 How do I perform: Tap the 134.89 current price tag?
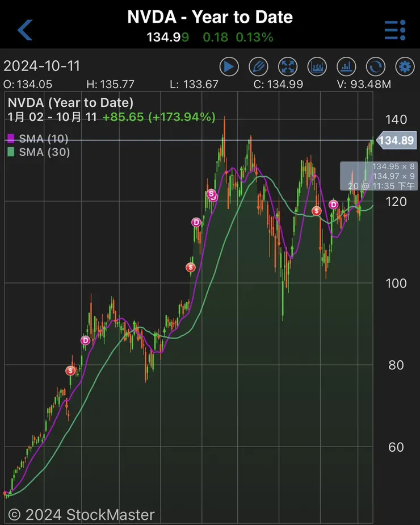396,140
